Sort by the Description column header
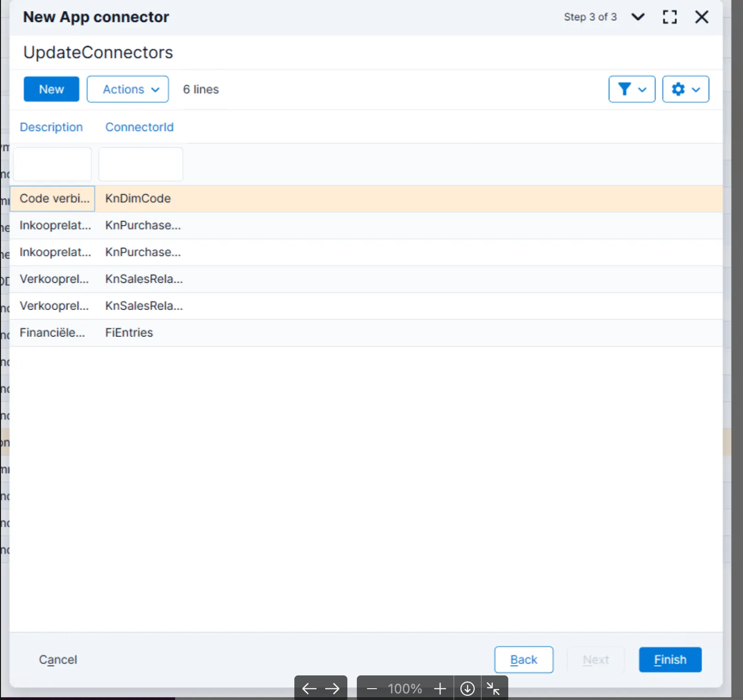This screenshot has width=743, height=700. tap(51, 127)
